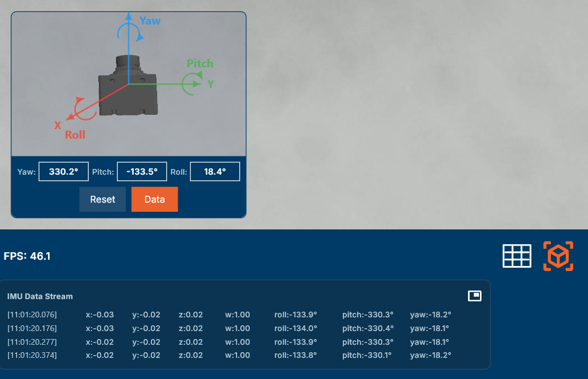Click the grid layout view icon
This screenshot has width=588, height=379.
[x=517, y=256]
